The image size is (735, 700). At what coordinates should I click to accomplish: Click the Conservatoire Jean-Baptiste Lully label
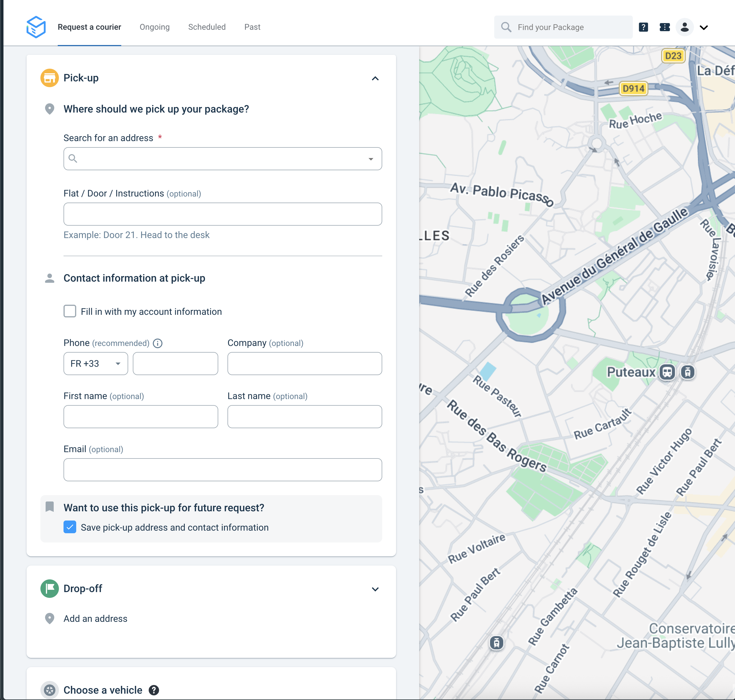tap(676, 636)
